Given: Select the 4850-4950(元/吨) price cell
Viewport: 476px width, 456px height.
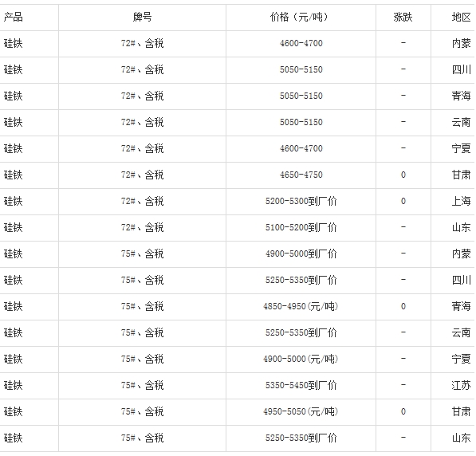Looking at the screenshot, I should click(x=301, y=307).
